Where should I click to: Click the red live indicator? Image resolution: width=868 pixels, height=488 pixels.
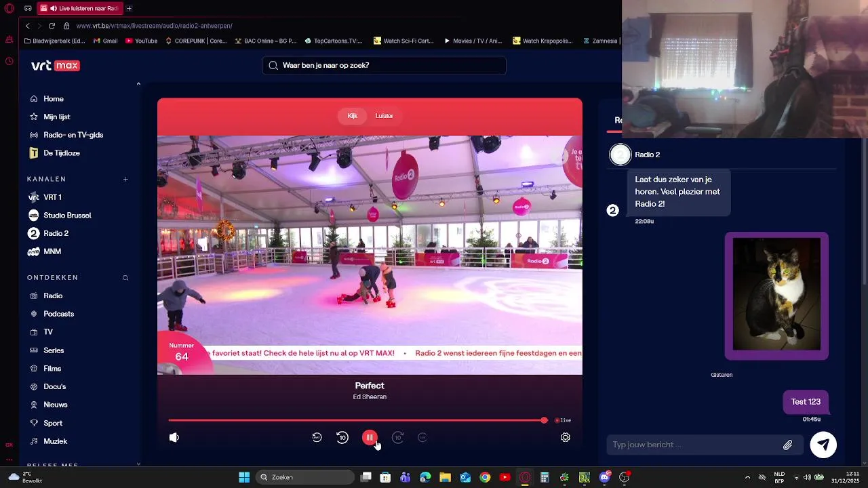tap(563, 420)
